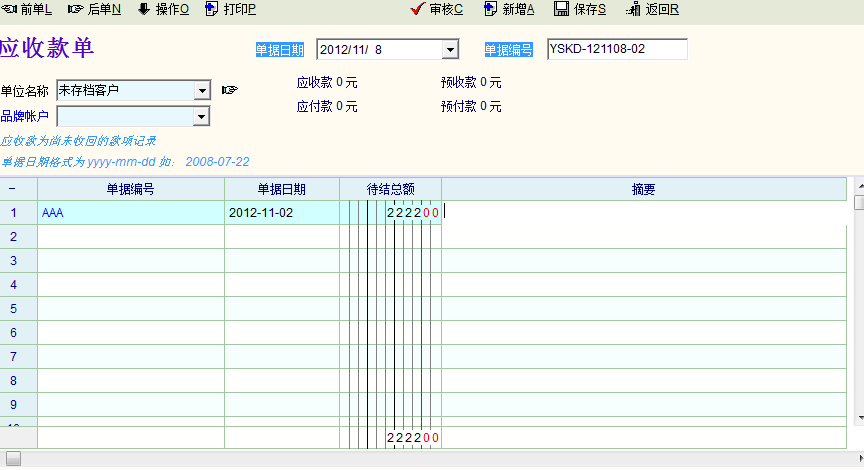Click the minus button at grid corner
The height and width of the screenshot is (470, 864).
click(x=13, y=189)
